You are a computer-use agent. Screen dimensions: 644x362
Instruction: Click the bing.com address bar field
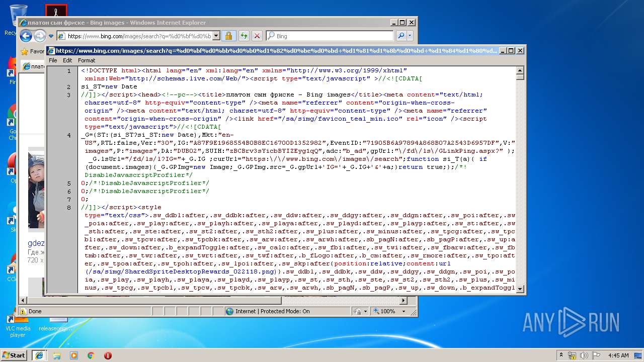pos(134,36)
